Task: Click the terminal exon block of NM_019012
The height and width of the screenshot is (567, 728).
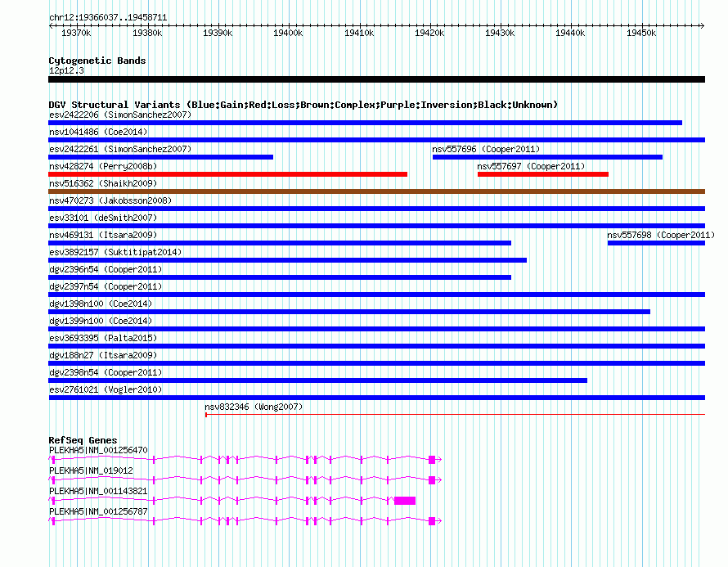Action: (432, 479)
